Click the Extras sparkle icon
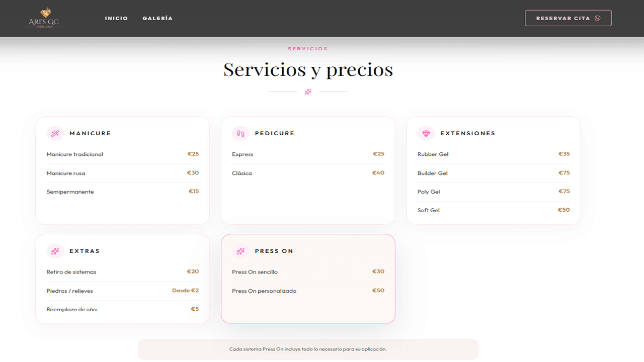The width and height of the screenshot is (644, 362). [x=55, y=251]
